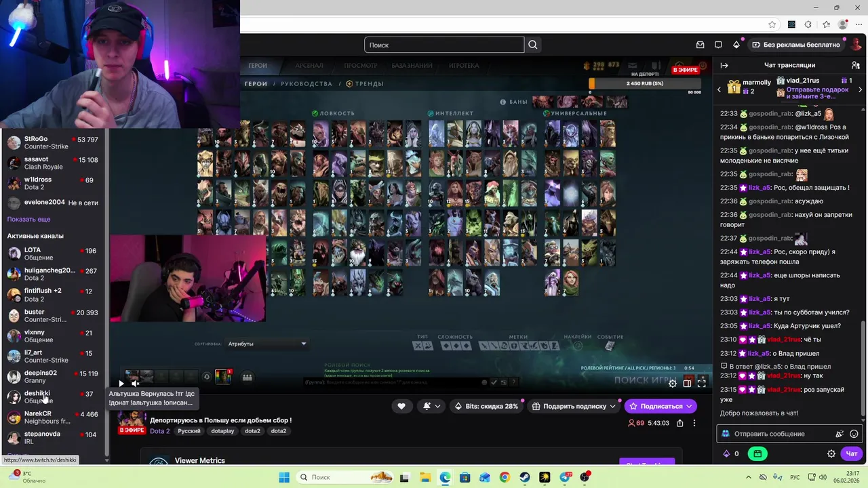The height and width of the screenshot is (488, 868).
Task: Open the video player settings gear
Action: pyautogui.click(x=673, y=383)
